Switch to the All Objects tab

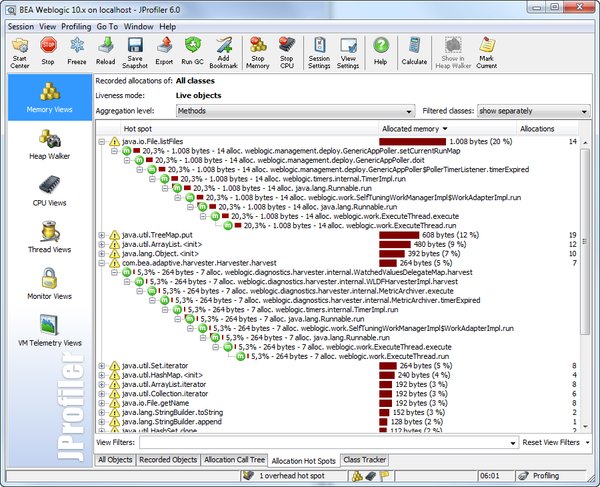115,460
